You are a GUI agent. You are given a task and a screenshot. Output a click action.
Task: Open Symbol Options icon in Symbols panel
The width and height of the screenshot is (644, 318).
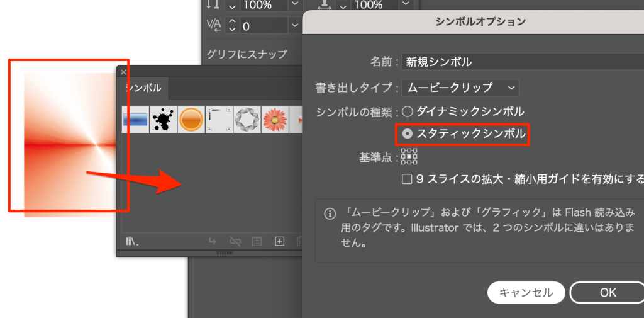257,241
